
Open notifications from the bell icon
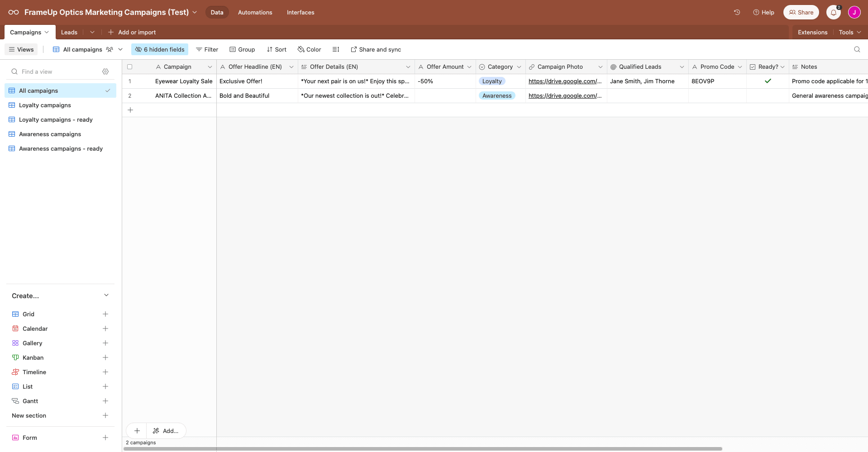point(833,12)
